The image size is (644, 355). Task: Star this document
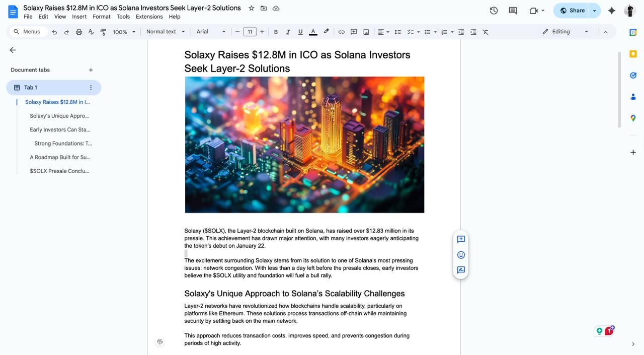[x=252, y=8]
